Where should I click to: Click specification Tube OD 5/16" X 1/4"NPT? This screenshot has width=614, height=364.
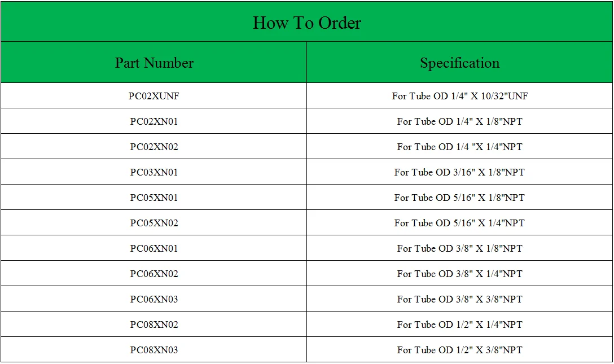tap(460, 223)
